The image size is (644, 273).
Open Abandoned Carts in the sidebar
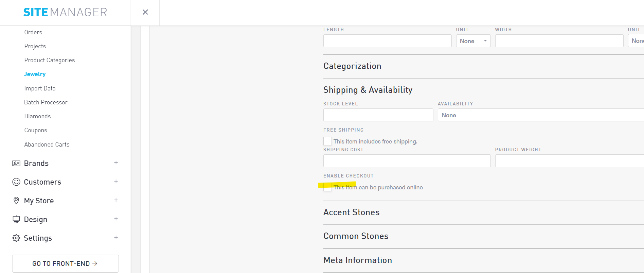click(x=47, y=144)
